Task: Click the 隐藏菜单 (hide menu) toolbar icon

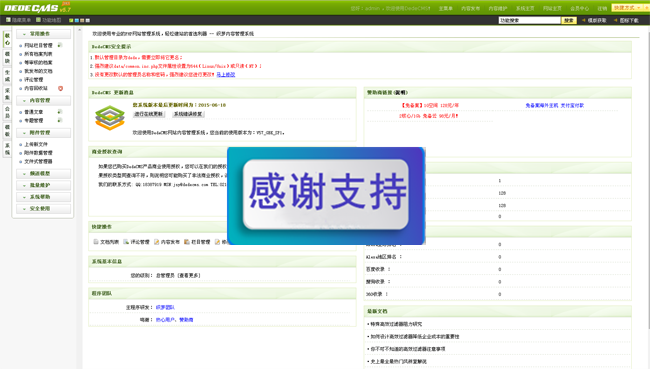Action: click(x=8, y=20)
